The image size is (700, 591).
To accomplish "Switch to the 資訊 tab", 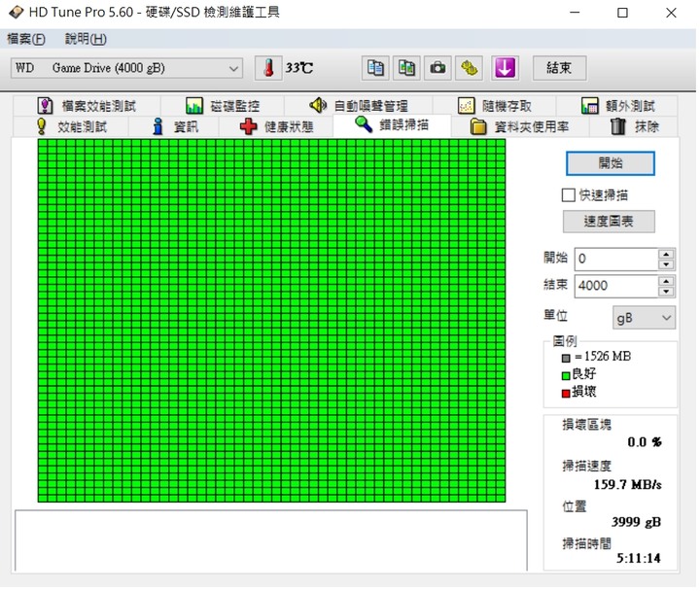I will (174, 126).
